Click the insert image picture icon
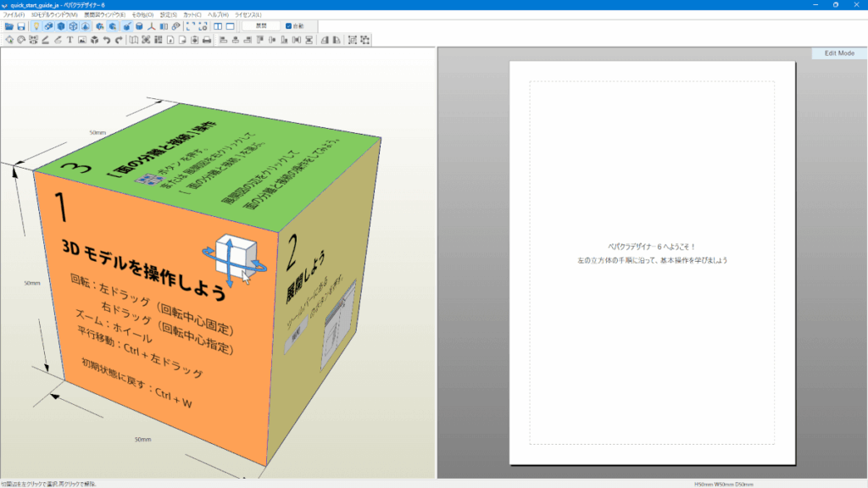The height and width of the screenshot is (488, 868). [x=81, y=40]
